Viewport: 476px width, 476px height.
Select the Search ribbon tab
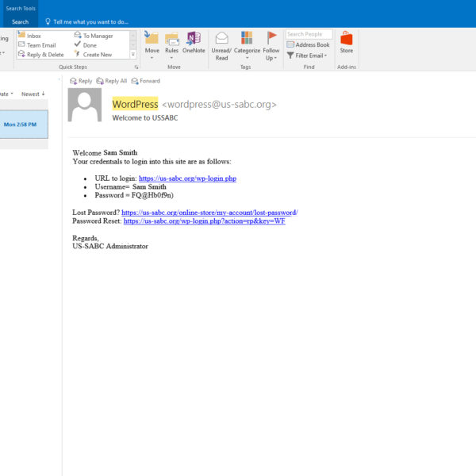(20, 22)
